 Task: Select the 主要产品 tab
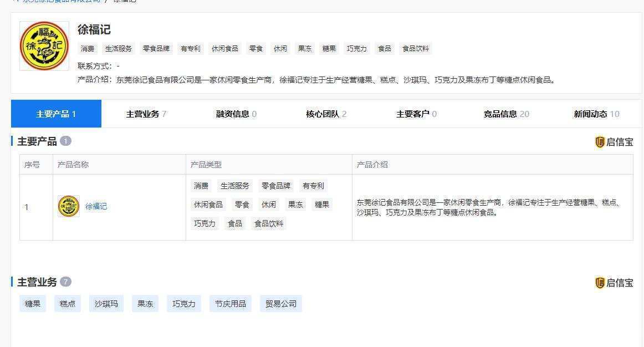55,113
